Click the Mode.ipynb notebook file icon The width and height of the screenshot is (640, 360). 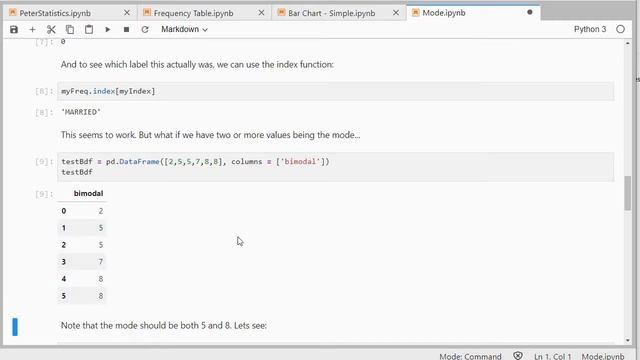pyautogui.click(x=416, y=13)
